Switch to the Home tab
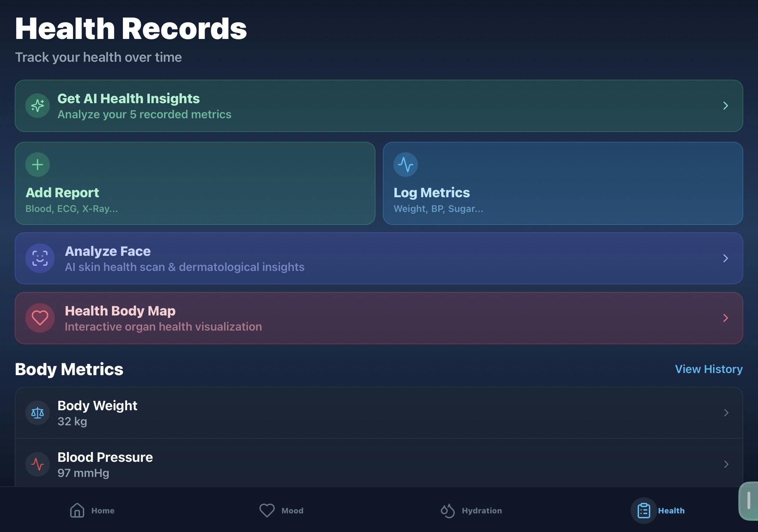Screen dimensions: 758x532 coord(92,511)
